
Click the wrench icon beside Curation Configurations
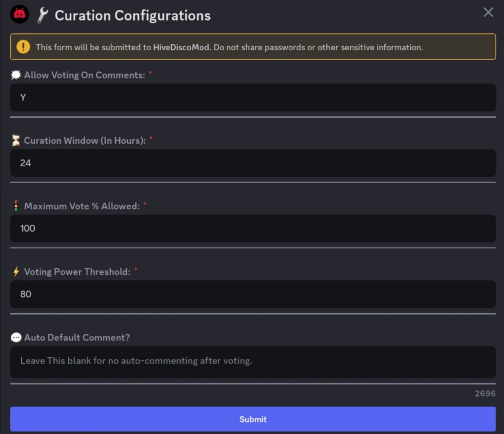click(43, 15)
